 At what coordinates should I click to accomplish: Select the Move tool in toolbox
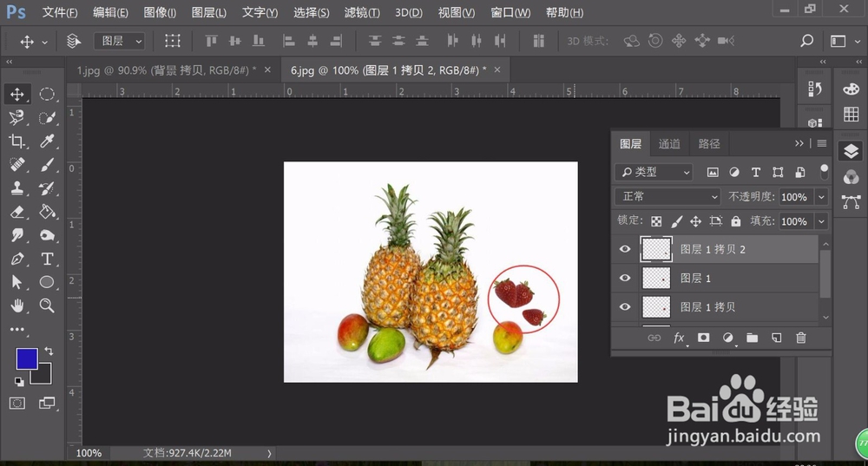[17, 94]
